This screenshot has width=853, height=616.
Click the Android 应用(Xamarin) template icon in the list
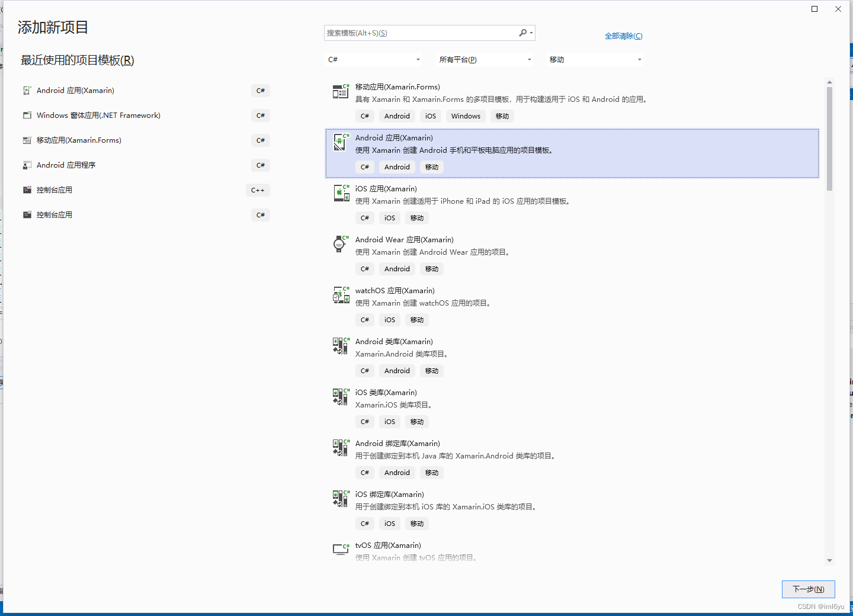point(341,142)
